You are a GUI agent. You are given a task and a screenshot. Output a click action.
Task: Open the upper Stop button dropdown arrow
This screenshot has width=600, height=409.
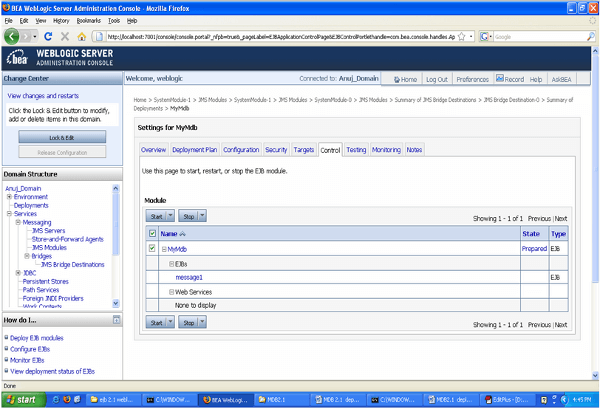[202, 216]
